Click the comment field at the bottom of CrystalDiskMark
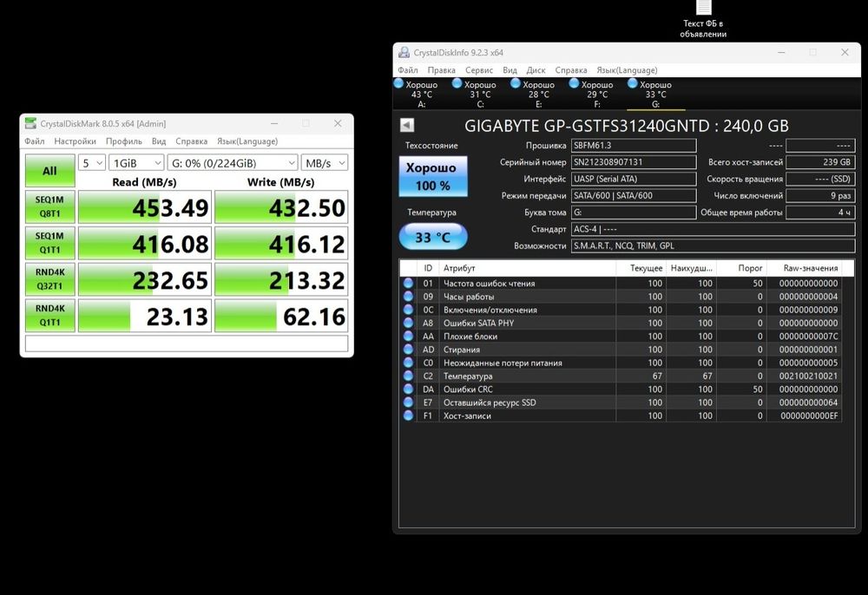 point(187,343)
